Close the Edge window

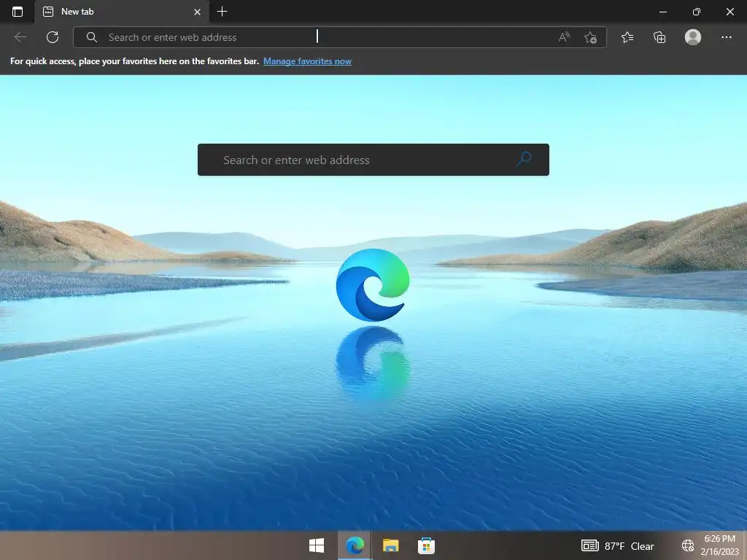[x=729, y=12]
